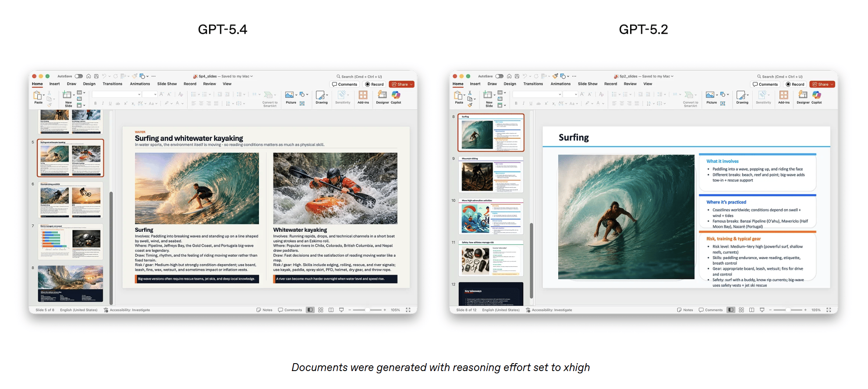
Task: Start the slideshow from the 5p4_slides status bar
Action: click(341, 310)
